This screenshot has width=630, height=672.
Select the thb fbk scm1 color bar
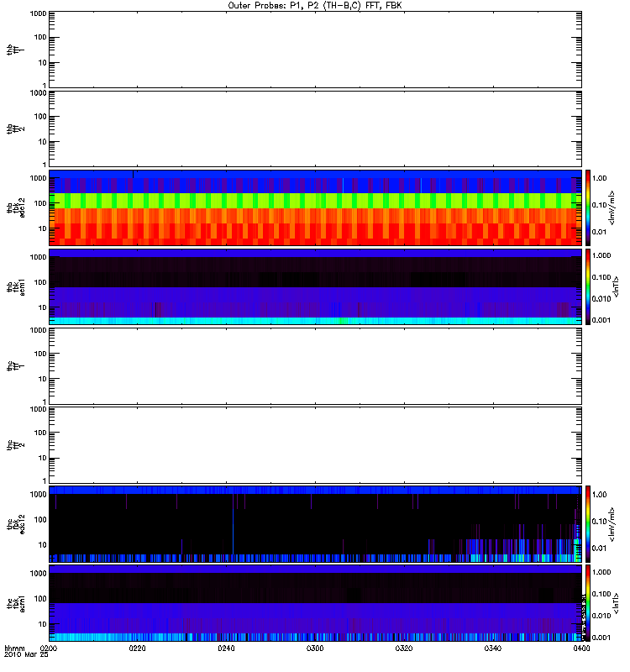[588, 286]
